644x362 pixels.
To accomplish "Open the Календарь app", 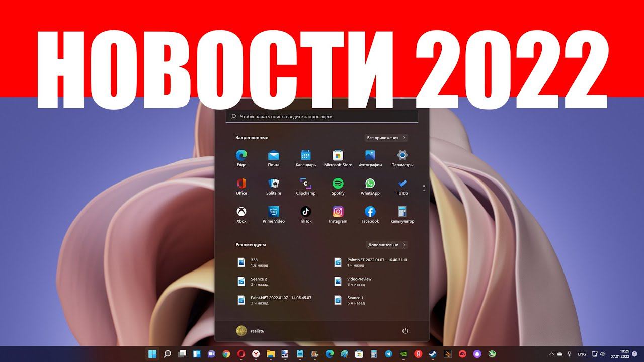I will click(x=306, y=158).
